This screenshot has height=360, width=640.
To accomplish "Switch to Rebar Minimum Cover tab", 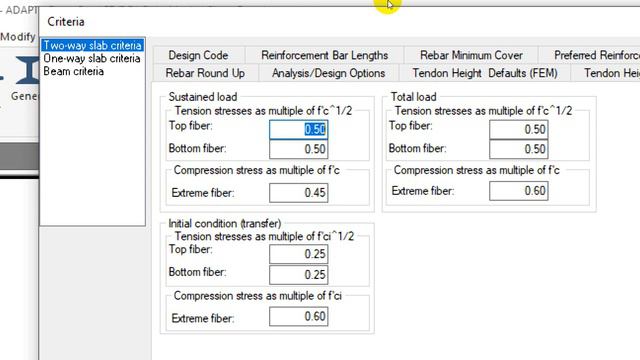I will pos(471,55).
